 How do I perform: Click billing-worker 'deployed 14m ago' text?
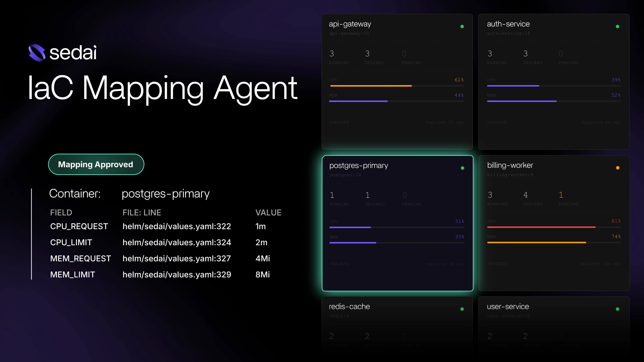tap(600, 264)
